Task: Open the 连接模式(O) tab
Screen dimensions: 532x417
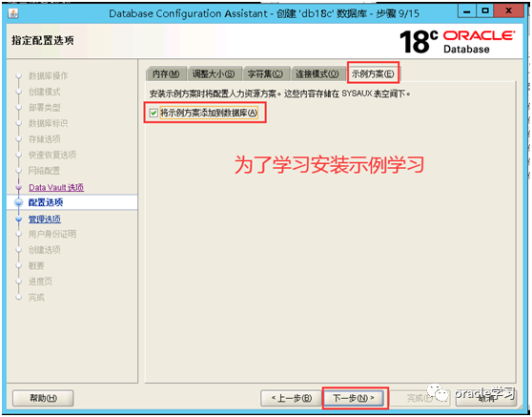Action: tap(317, 73)
